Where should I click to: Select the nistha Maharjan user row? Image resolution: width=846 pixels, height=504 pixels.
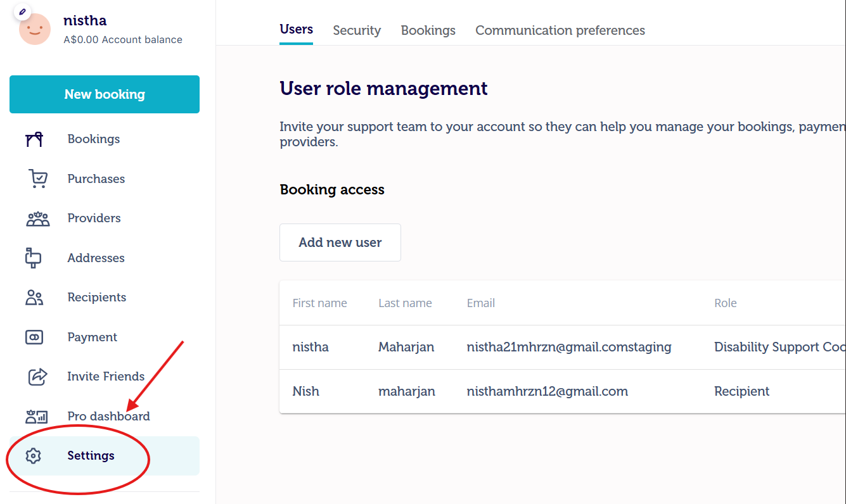563,347
